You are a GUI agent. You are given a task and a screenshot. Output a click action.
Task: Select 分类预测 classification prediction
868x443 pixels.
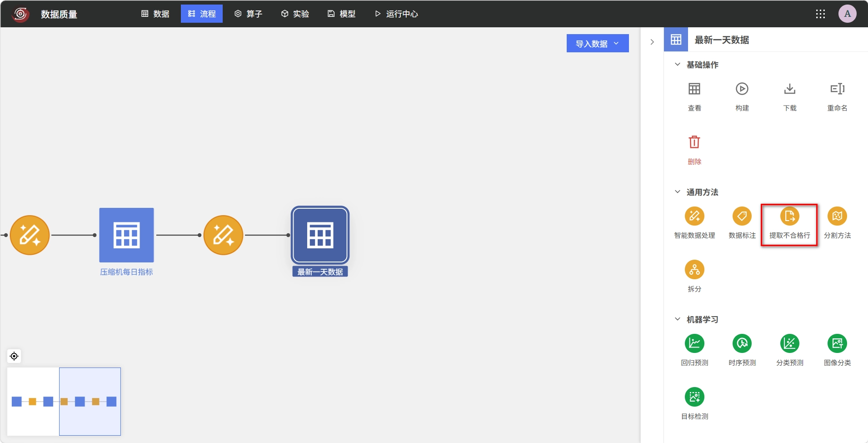790,343
